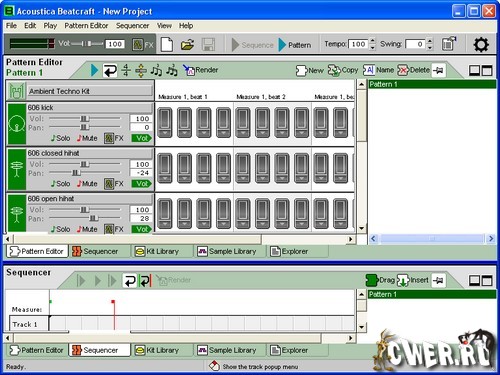Click the Ambient Techno Kit name button

(x=90, y=91)
